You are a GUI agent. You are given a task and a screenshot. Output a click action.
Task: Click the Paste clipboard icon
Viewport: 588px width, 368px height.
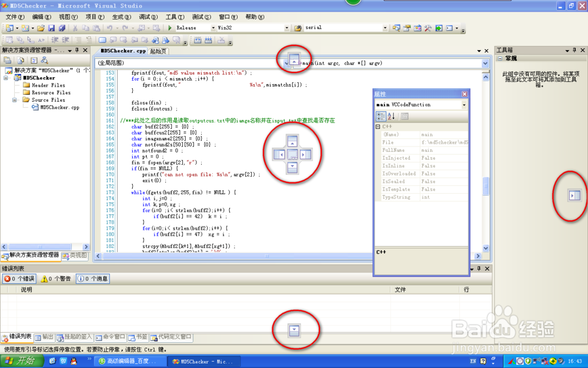(x=96, y=28)
